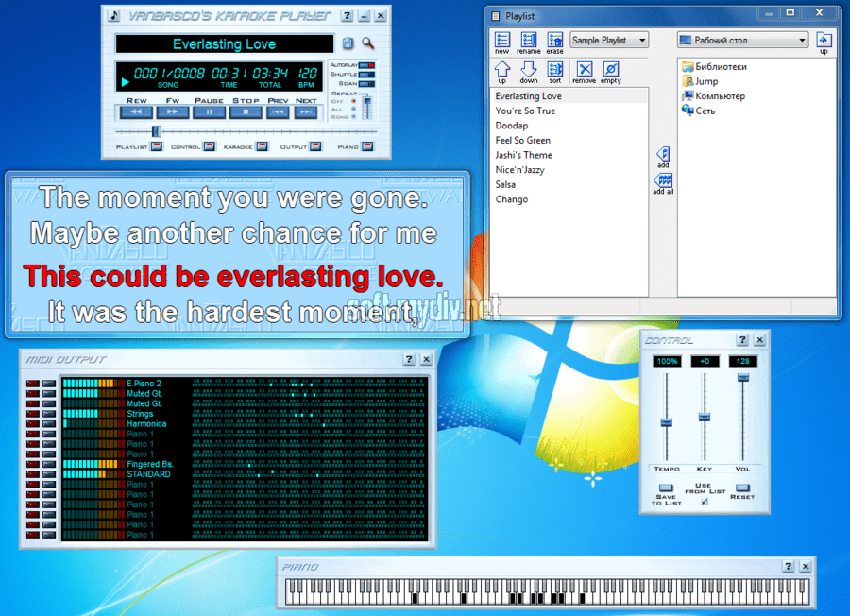
Task: Uncheck the 'Use from List' checkbox
Action: coord(703,502)
